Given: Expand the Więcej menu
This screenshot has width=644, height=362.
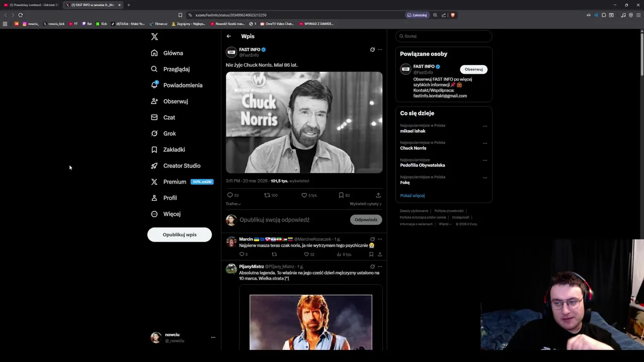Looking at the screenshot, I should 166,214.
